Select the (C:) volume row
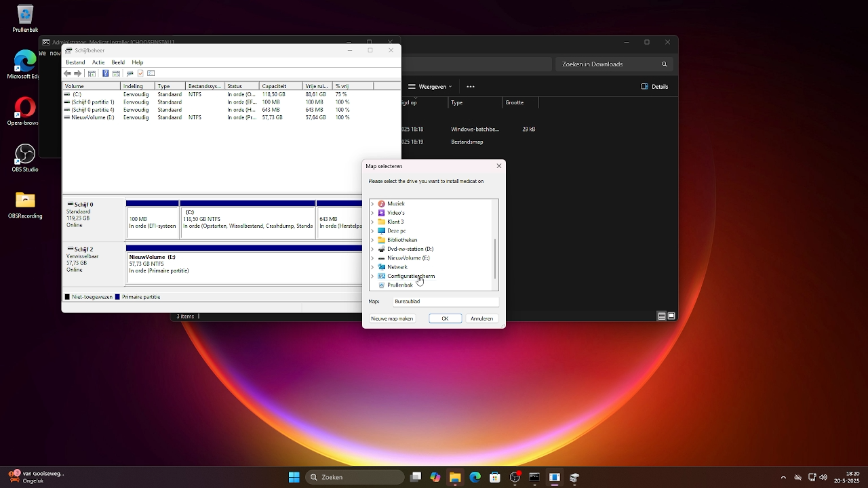This screenshot has height=488, width=868. (x=231, y=94)
